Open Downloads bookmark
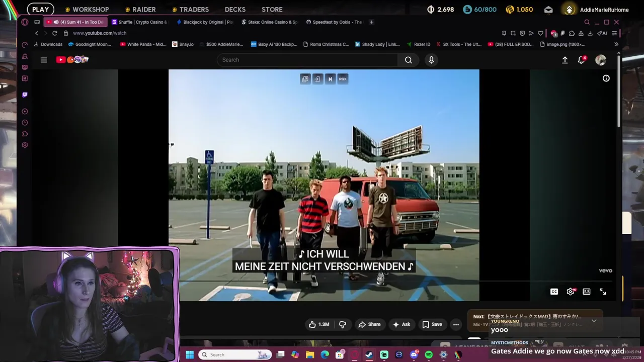Image resolution: width=644 pixels, height=362 pixels. tap(48, 44)
